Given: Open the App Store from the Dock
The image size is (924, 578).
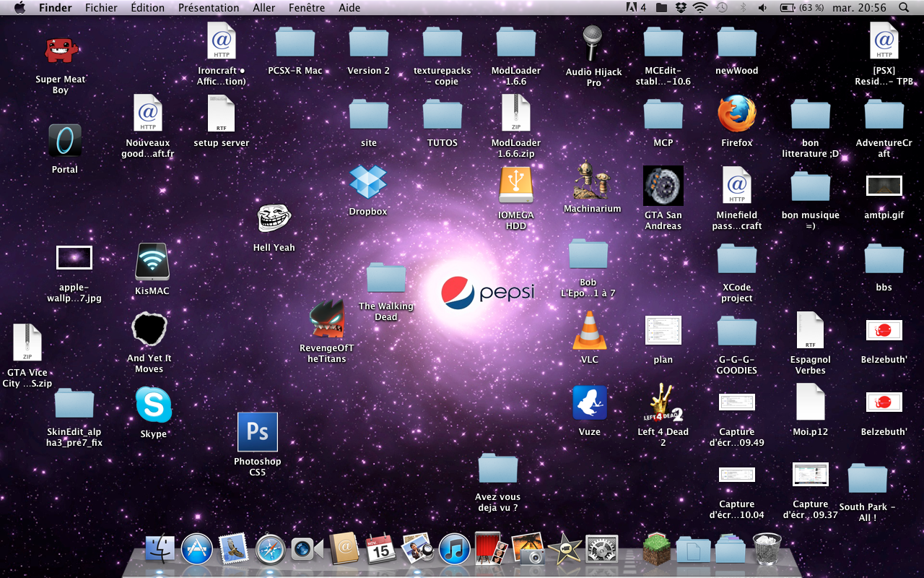Looking at the screenshot, I should [x=197, y=550].
